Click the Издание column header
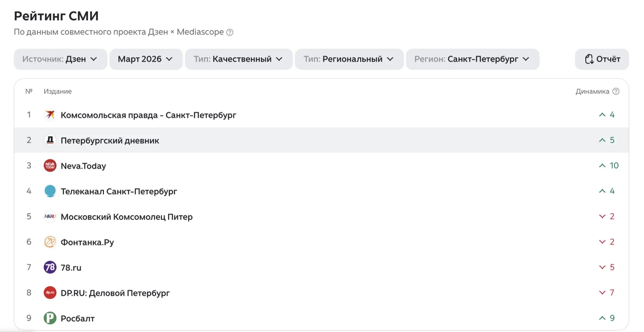Screen dimensions: 644x332 pyautogui.click(x=58, y=92)
